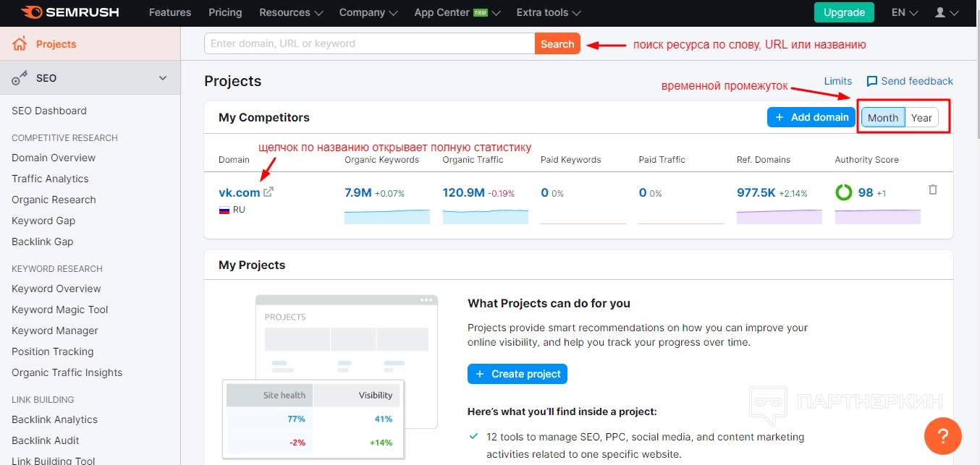Open Keyword Overview
The width and height of the screenshot is (980, 465).
(x=56, y=289)
